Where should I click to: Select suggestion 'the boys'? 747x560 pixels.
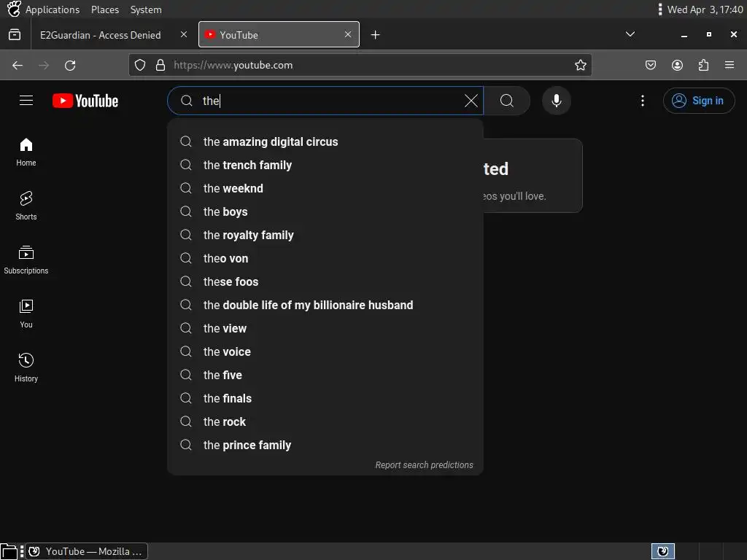[325, 212]
